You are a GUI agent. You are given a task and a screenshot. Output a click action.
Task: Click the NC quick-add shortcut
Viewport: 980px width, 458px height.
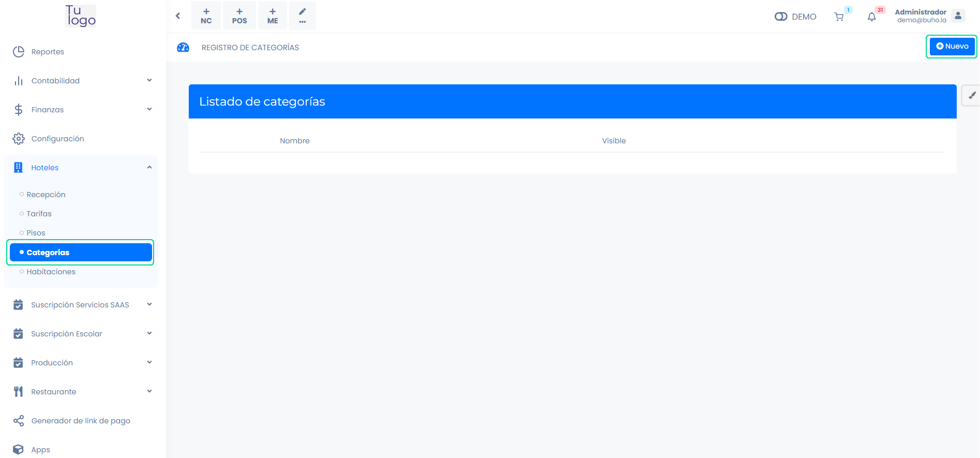point(206,16)
